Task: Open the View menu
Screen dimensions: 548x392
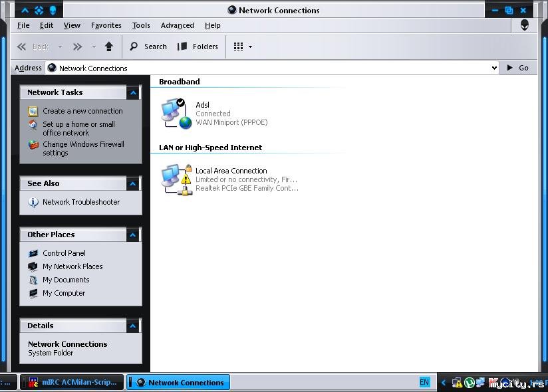Action: click(x=72, y=25)
